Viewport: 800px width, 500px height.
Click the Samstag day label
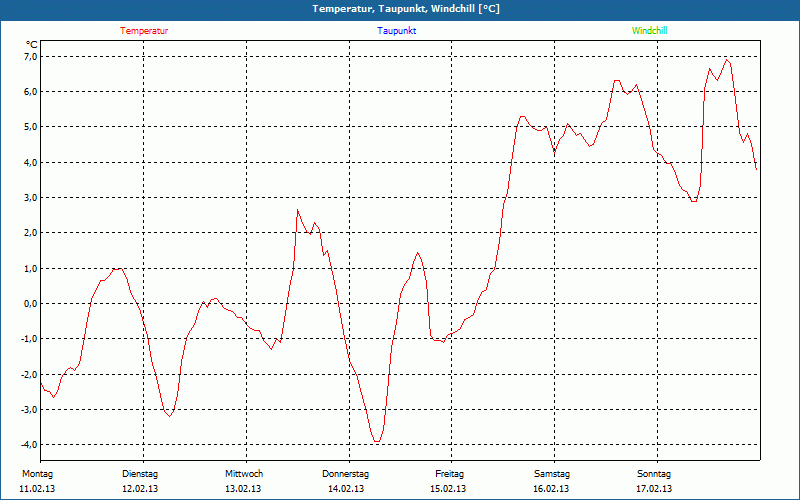(552, 474)
